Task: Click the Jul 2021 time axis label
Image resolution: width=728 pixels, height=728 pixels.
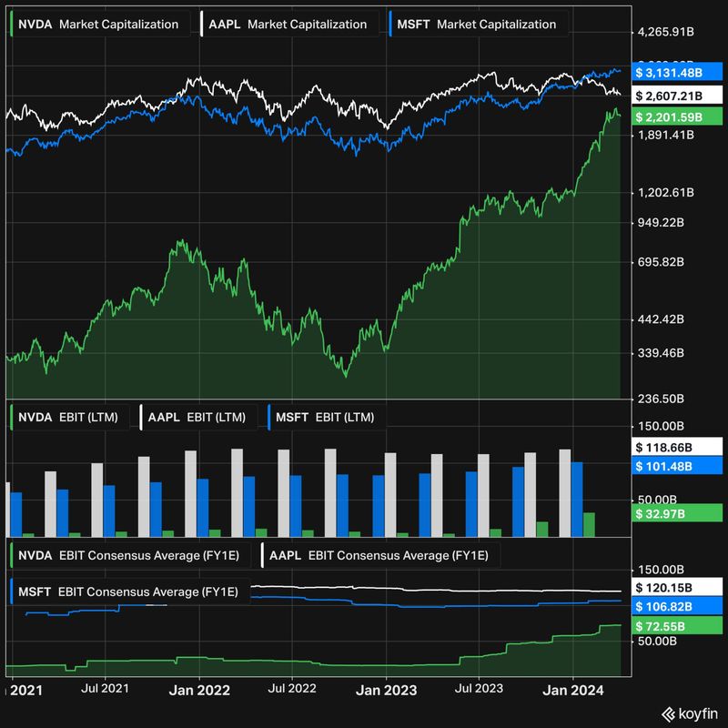Action: click(104, 690)
